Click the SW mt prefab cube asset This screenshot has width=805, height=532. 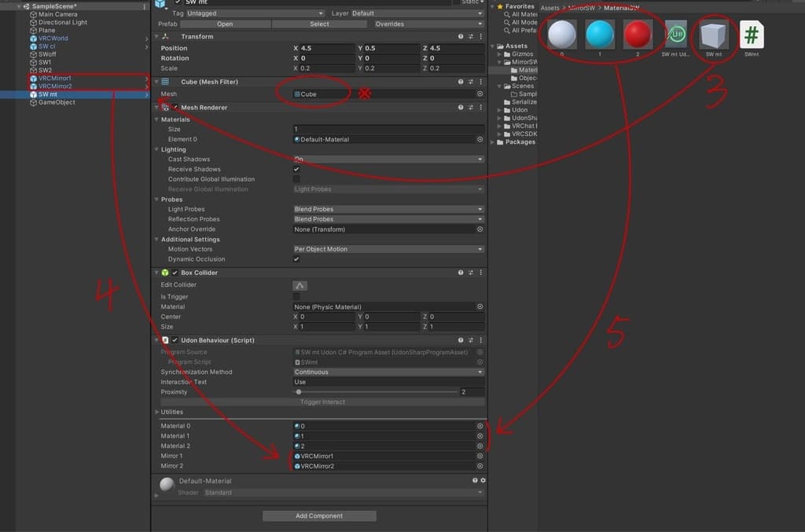[714, 36]
